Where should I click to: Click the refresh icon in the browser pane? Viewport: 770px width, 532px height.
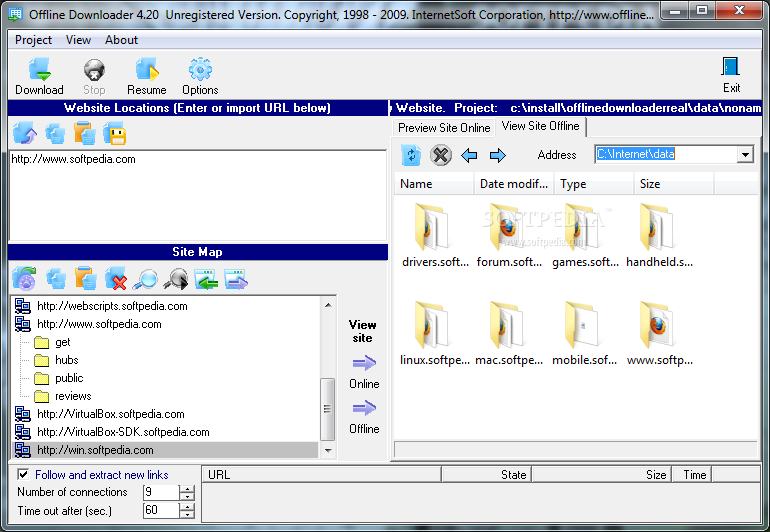[x=411, y=156]
